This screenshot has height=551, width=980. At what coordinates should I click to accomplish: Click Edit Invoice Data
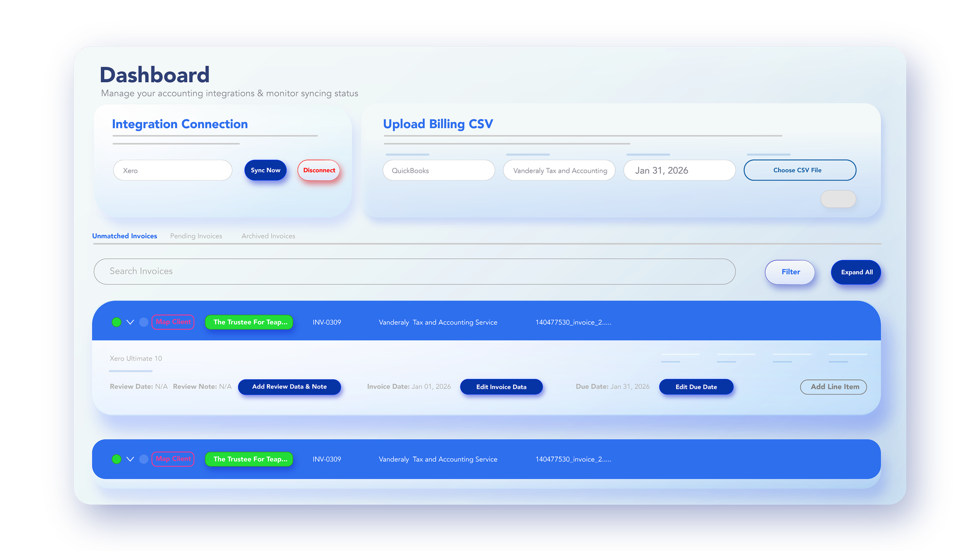tap(501, 387)
